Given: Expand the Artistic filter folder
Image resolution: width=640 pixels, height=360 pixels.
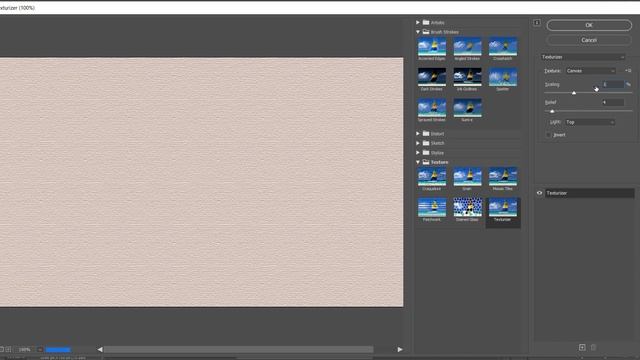Looking at the screenshot, I should 418,22.
